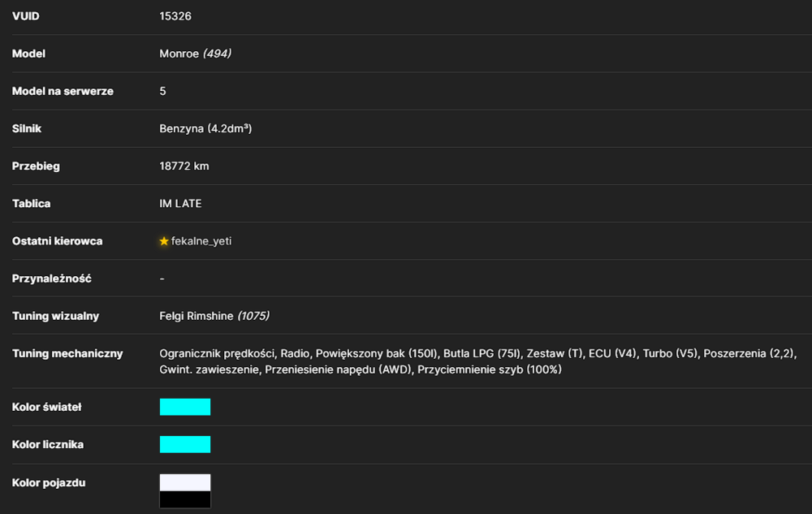
Task: Click the model name Monroe
Action: point(179,54)
